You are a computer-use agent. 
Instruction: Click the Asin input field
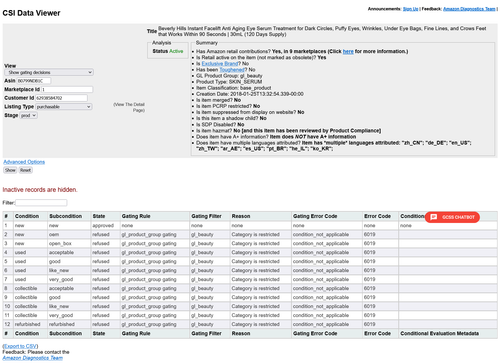click(x=34, y=81)
